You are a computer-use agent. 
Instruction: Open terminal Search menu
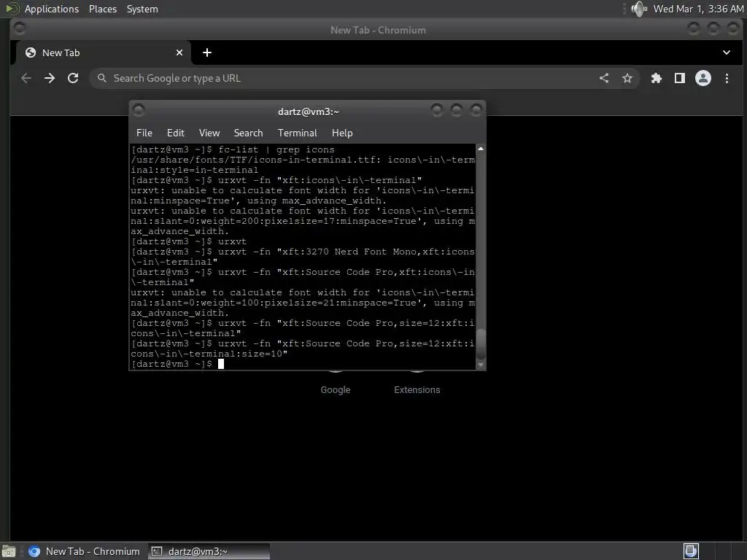[248, 133]
